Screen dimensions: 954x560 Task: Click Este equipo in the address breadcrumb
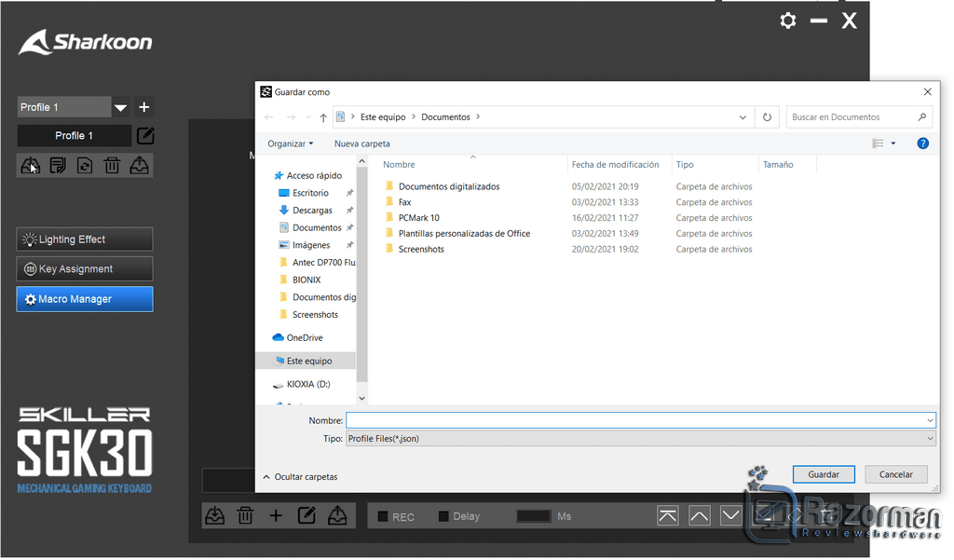383,116
